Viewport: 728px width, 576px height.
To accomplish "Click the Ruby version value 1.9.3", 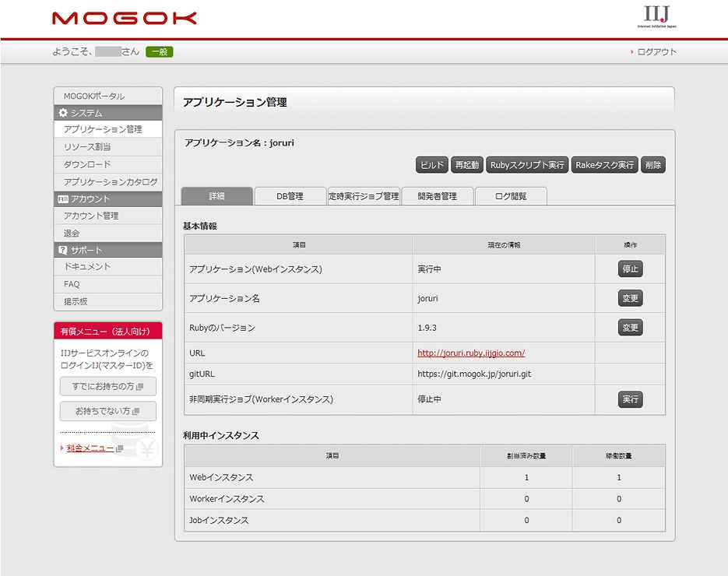I will 427,328.
